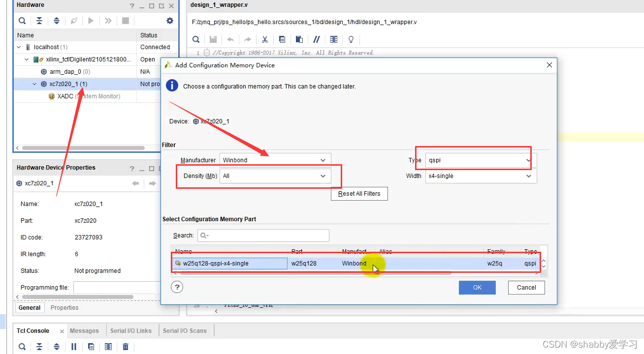
Task: Open the Type dropdown showing qspi
Action: coord(481,160)
